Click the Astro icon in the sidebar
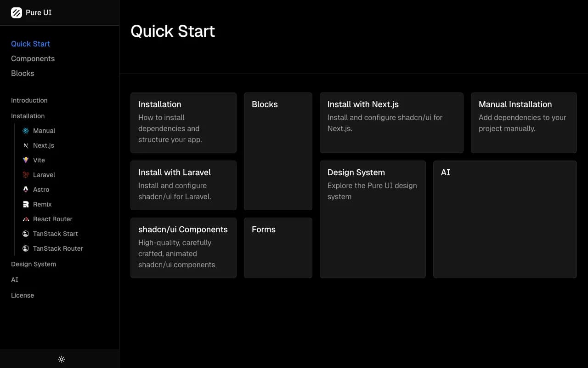 click(x=26, y=190)
